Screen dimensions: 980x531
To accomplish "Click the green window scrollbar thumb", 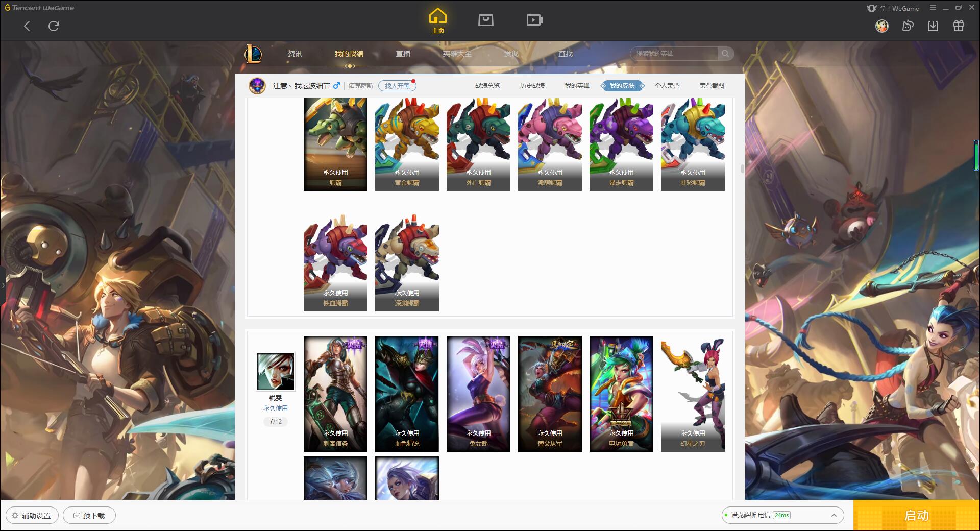I will pos(976,155).
